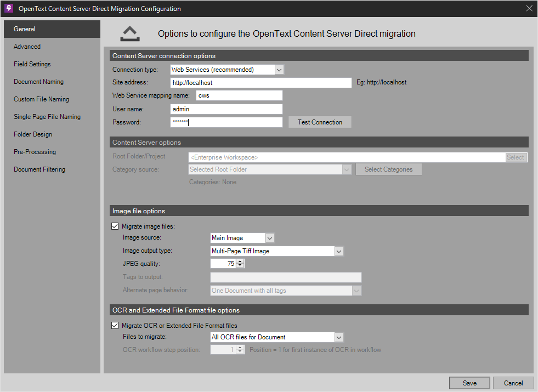Save the migration configuration

tap(469, 383)
